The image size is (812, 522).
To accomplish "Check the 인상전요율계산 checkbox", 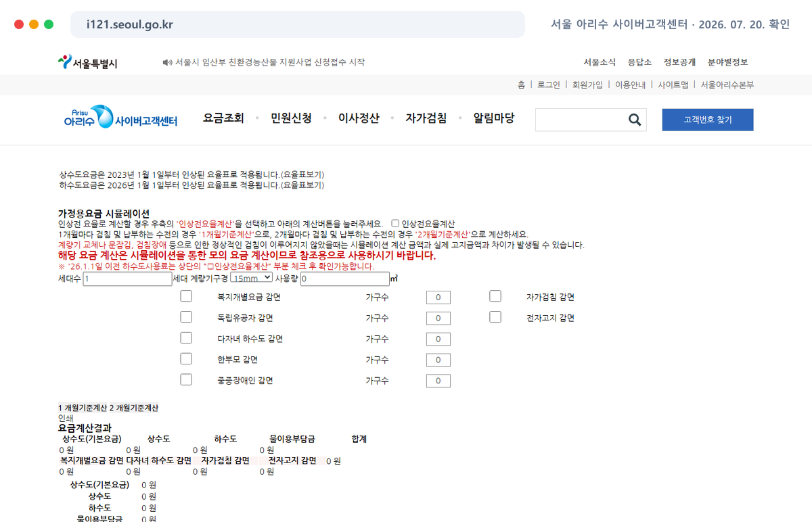I will (396, 223).
